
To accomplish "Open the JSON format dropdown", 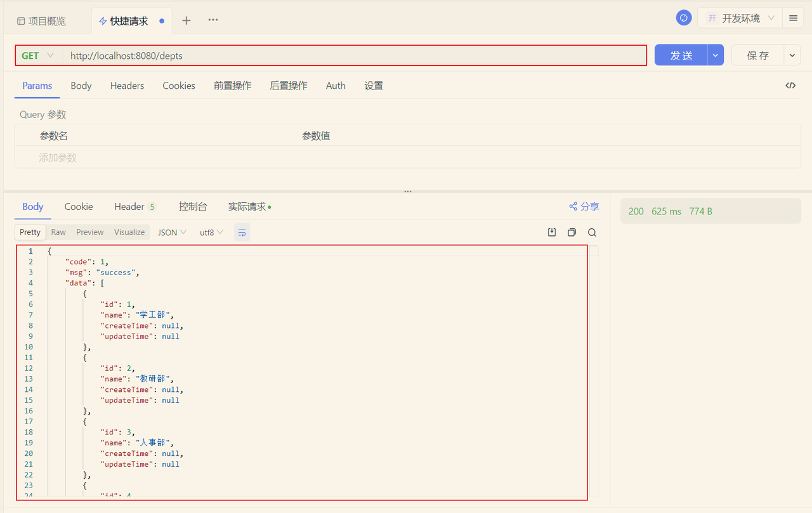I will (172, 232).
